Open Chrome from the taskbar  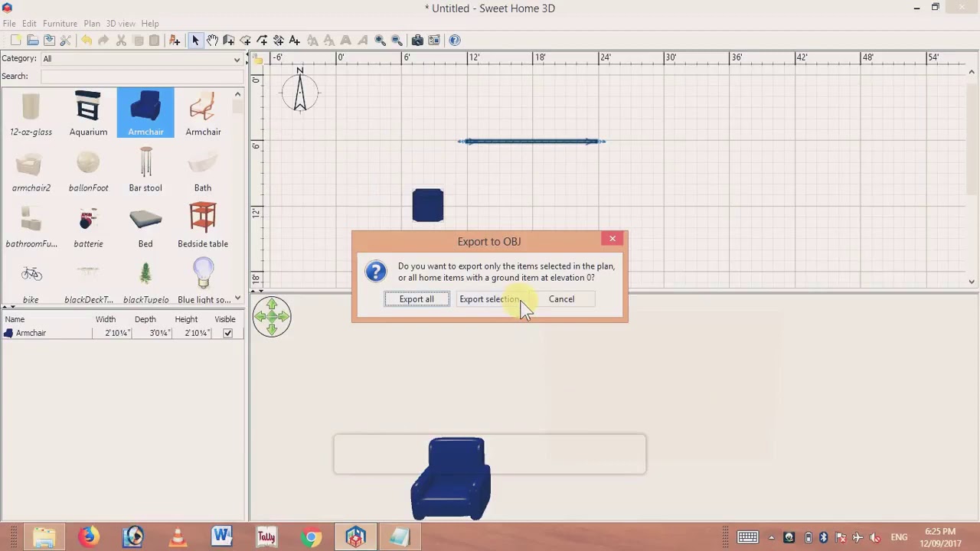(311, 537)
